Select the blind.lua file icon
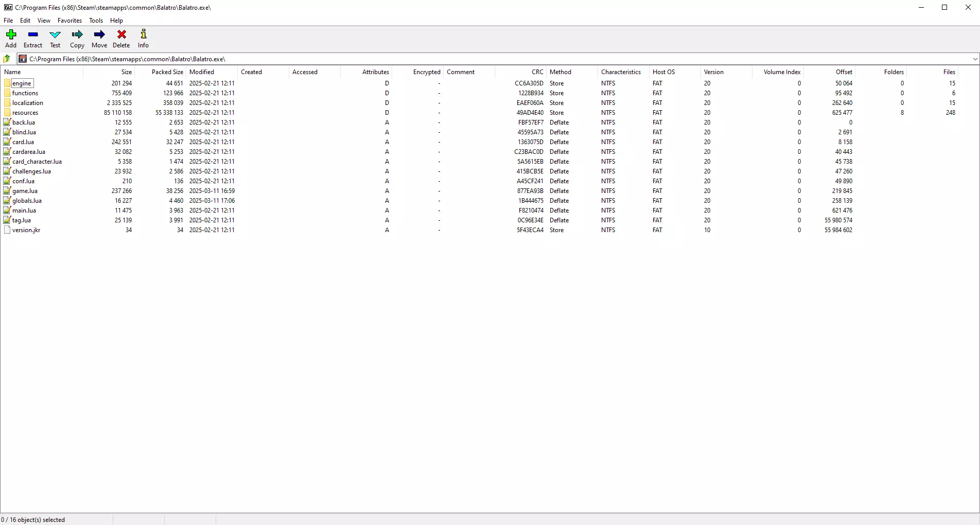Screen dimensions: 980x525 coord(7,132)
